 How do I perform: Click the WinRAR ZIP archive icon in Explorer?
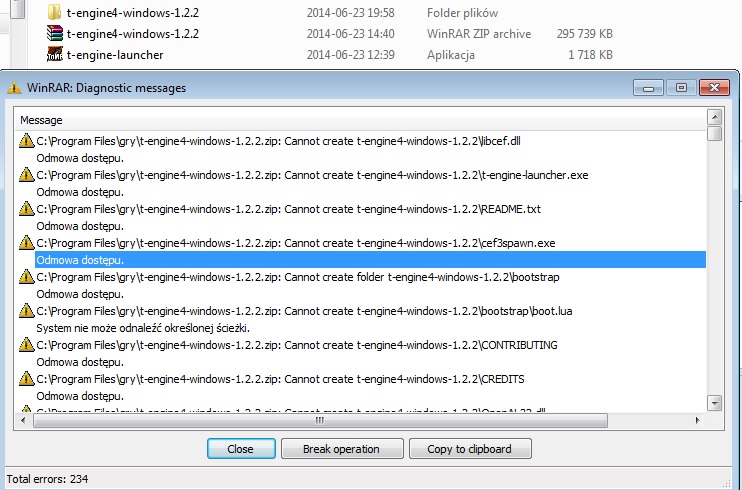(54, 34)
